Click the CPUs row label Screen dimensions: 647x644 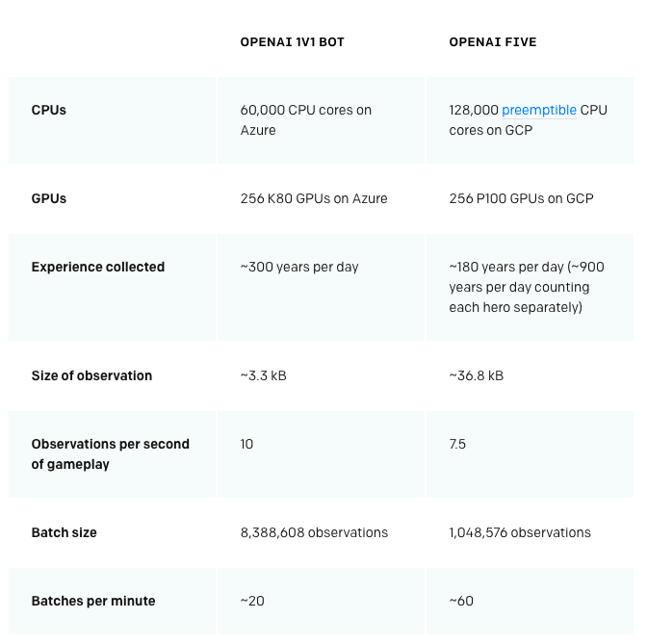point(49,110)
